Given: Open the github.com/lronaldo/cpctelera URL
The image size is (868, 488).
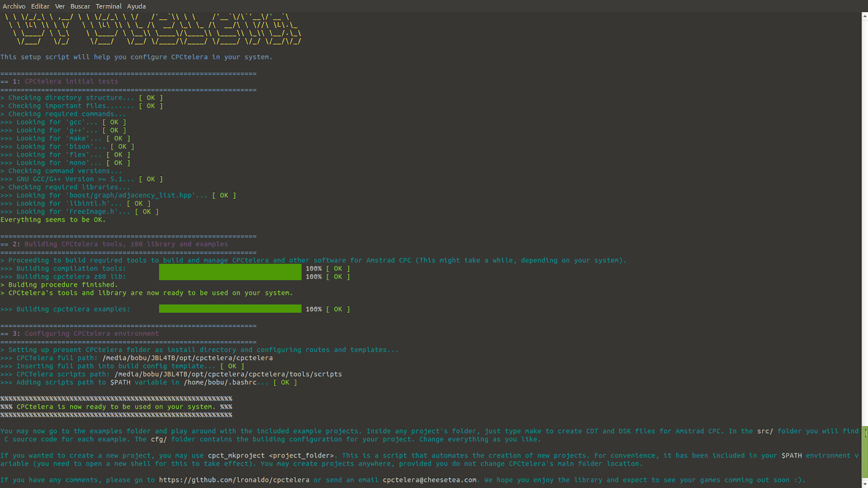Looking at the screenshot, I should 234,480.
